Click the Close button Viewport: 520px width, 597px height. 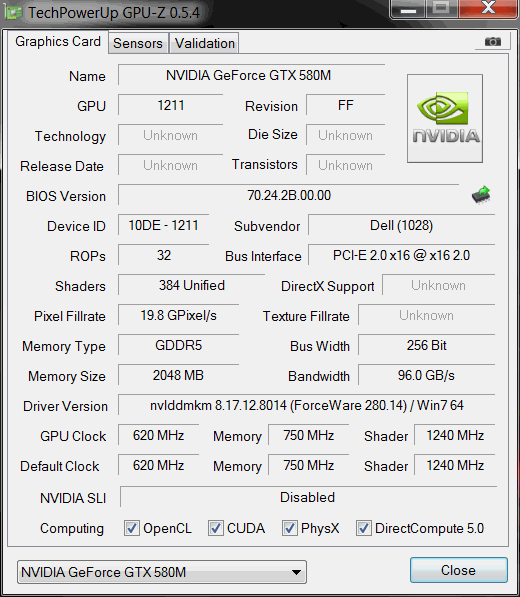[458, 570]
